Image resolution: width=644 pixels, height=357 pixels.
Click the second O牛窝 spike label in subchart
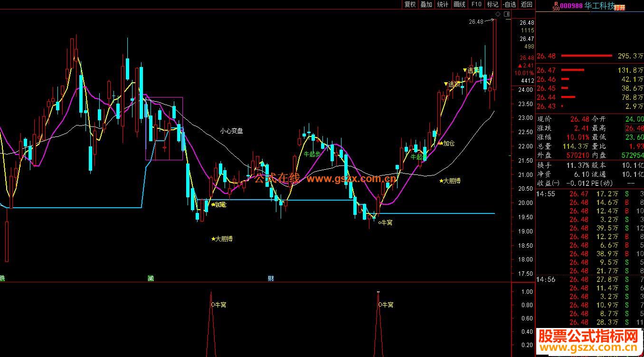coord(386,305)
